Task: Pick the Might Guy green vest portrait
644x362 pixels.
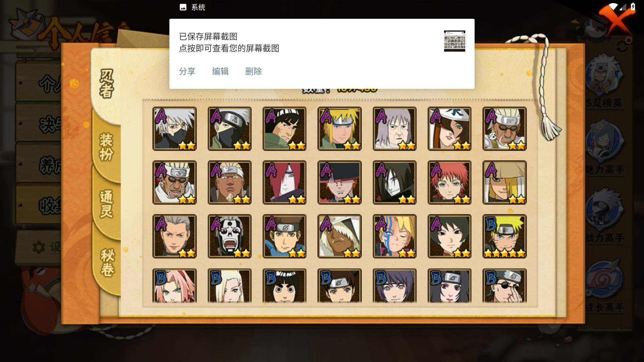Action: [x=284, y=129]
